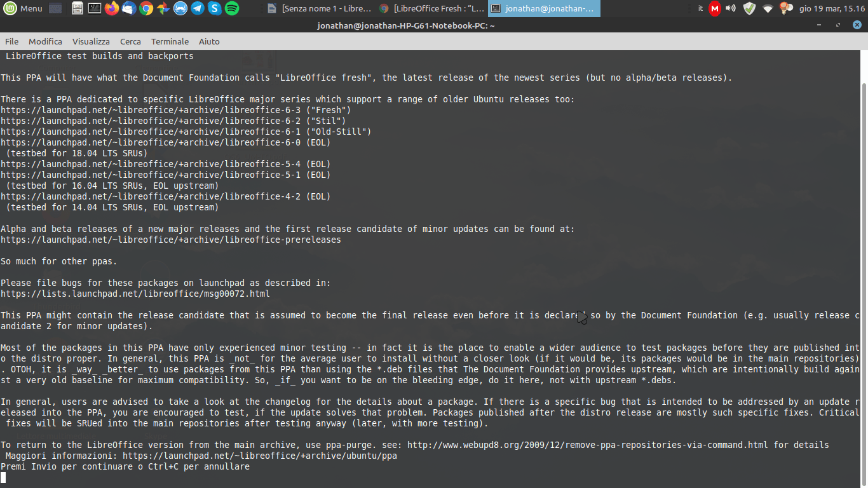Click the libreoffice-6-2 archive URL
This screenshot has height=488, width=868.
(150, 121)
